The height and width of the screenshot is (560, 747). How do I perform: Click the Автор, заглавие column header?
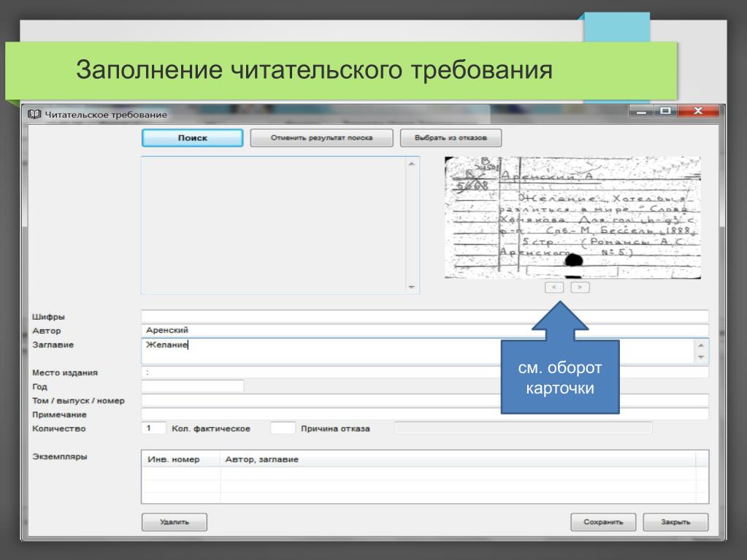click(457, 459)
